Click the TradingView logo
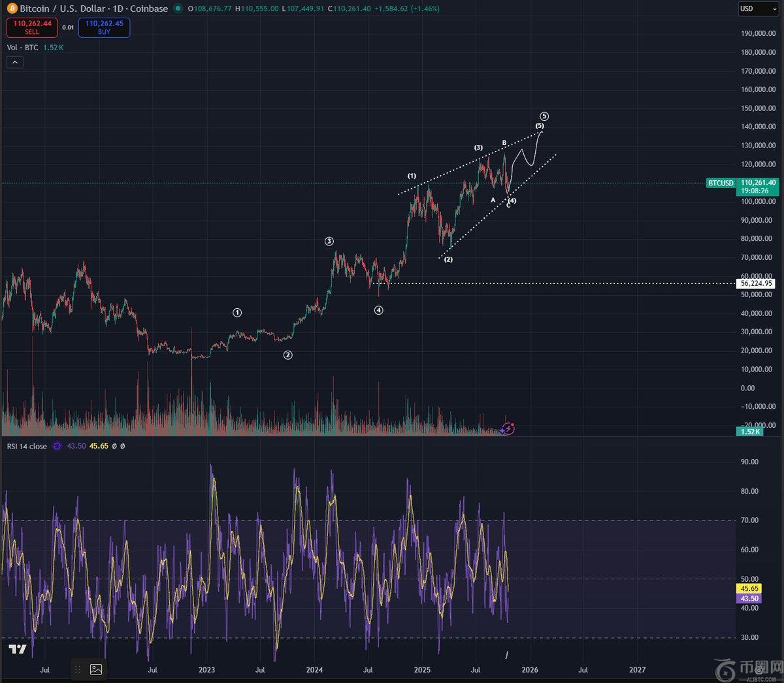Screen dimensions: 784x683 click(x=18, y=649)
